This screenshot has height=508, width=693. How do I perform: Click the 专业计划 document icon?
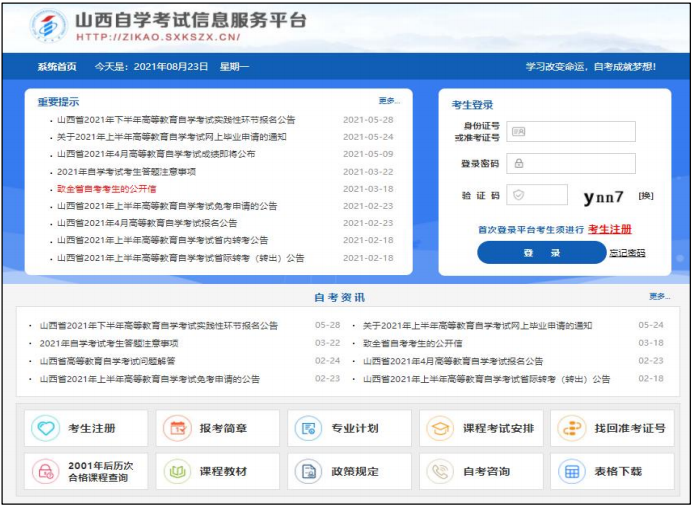point(309,429)
